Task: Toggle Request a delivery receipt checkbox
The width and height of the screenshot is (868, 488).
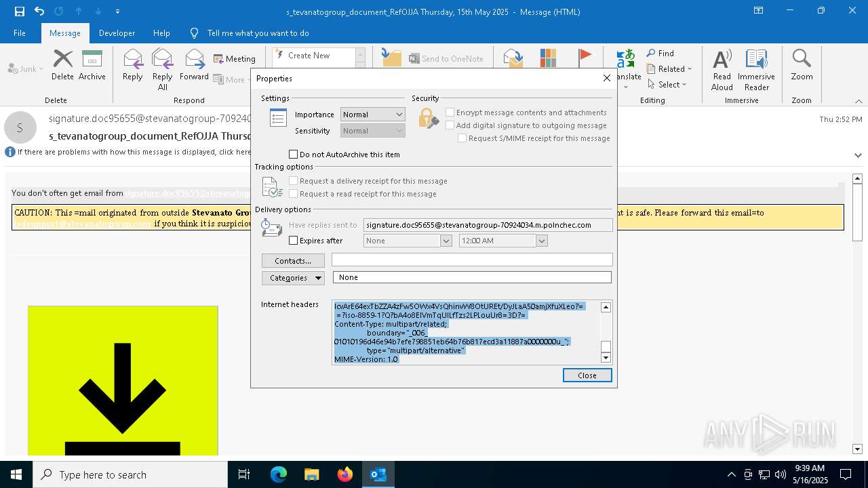Action: click(294, 181)
